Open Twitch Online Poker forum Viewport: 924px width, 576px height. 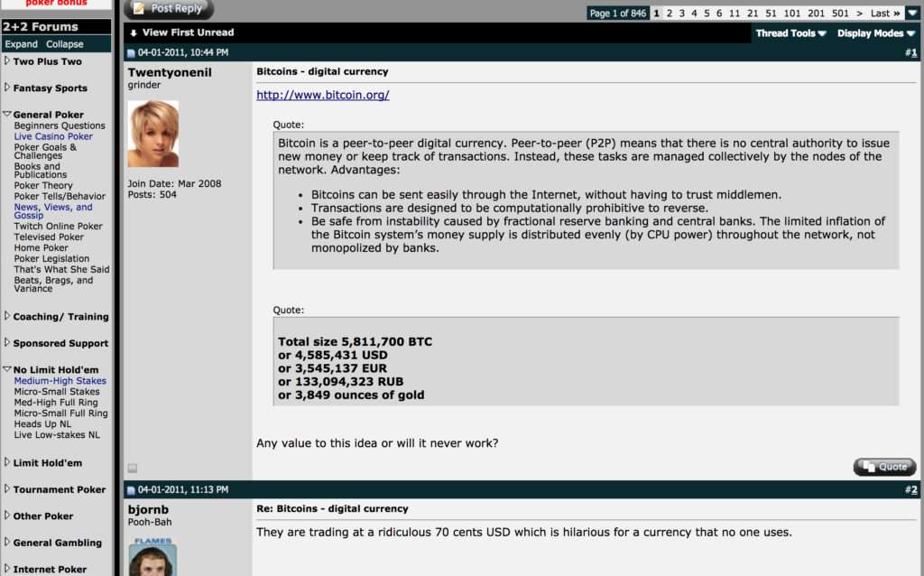[58, 226]
